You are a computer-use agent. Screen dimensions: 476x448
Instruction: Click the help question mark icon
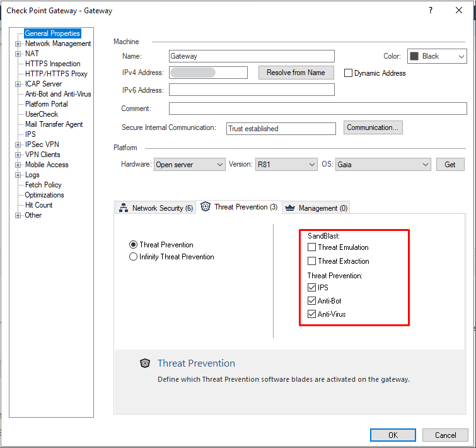click(x=431, y=11)
